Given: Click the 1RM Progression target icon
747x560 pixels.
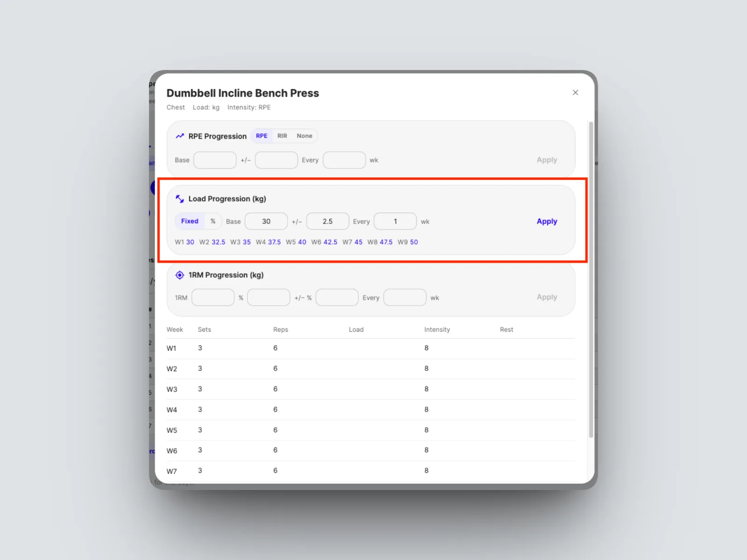Looking at the screenshot, I should tap(180, 275).
